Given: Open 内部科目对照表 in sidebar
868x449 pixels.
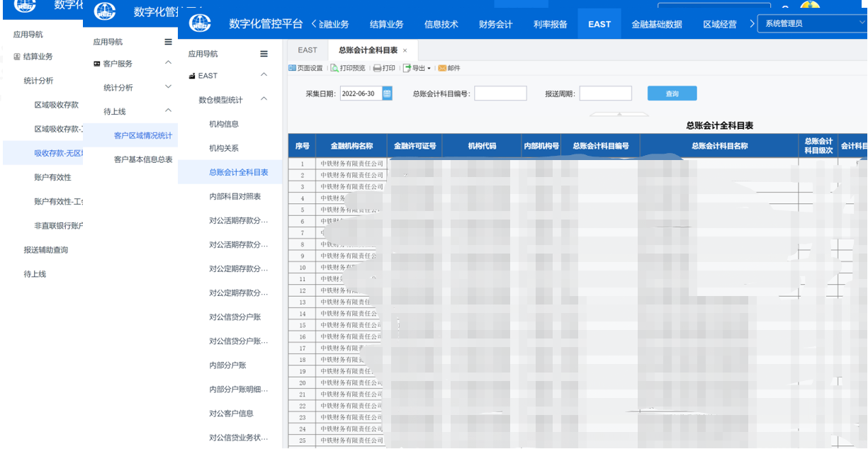Looking at the screenshot, I should click(235, 196).
